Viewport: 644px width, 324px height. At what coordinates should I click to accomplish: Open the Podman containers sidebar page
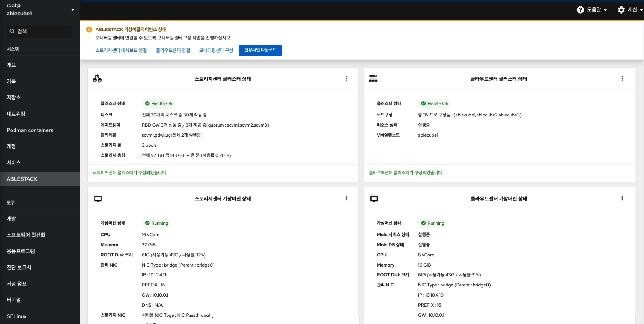pyautogui.click(x=30, y=130)
